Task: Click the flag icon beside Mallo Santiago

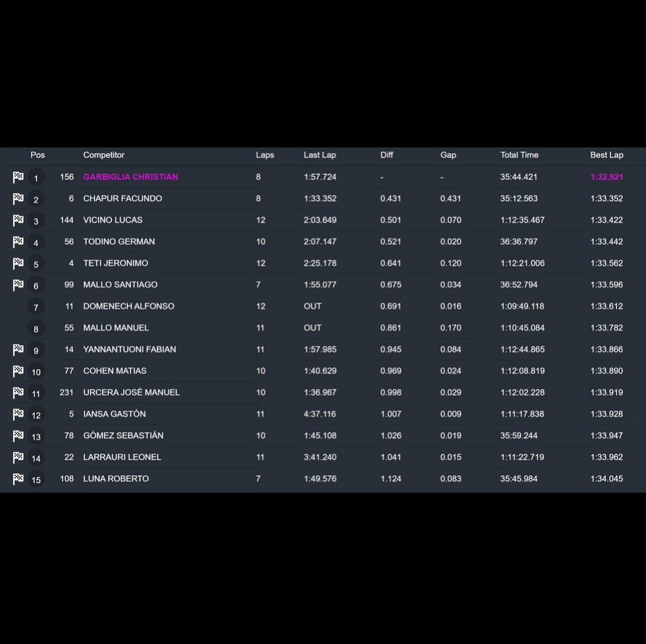Action: click(18, 285)
